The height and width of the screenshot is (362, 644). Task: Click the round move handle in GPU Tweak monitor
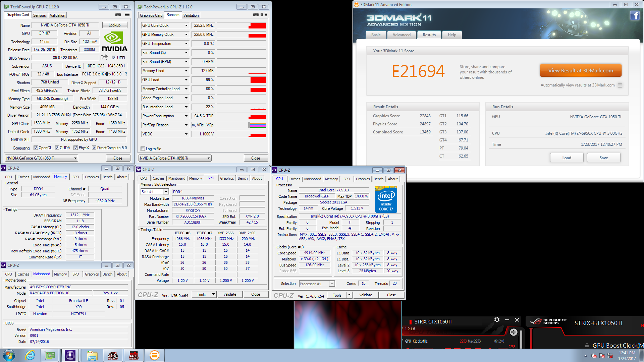[x=514, y=332]
